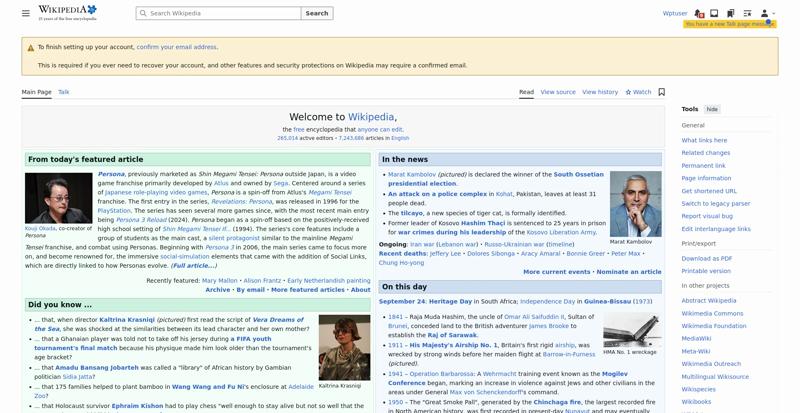Click the bookmark icon beside Watch

click(662, 92)
